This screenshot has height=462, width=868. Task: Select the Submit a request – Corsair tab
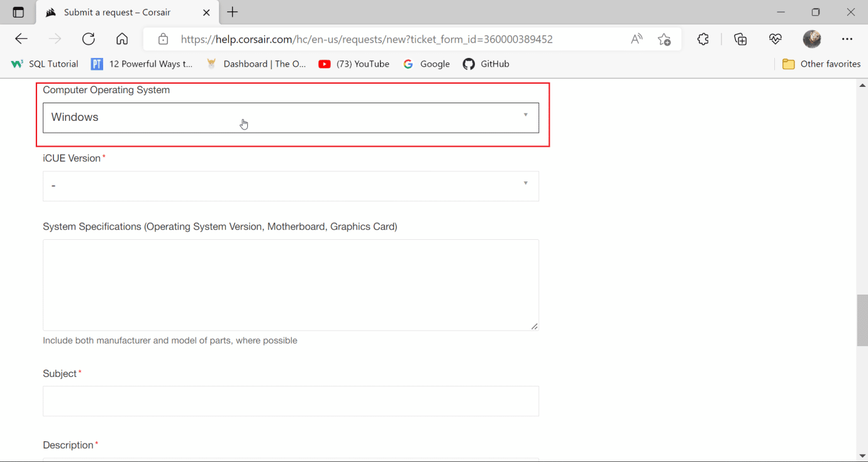point(128,13)
